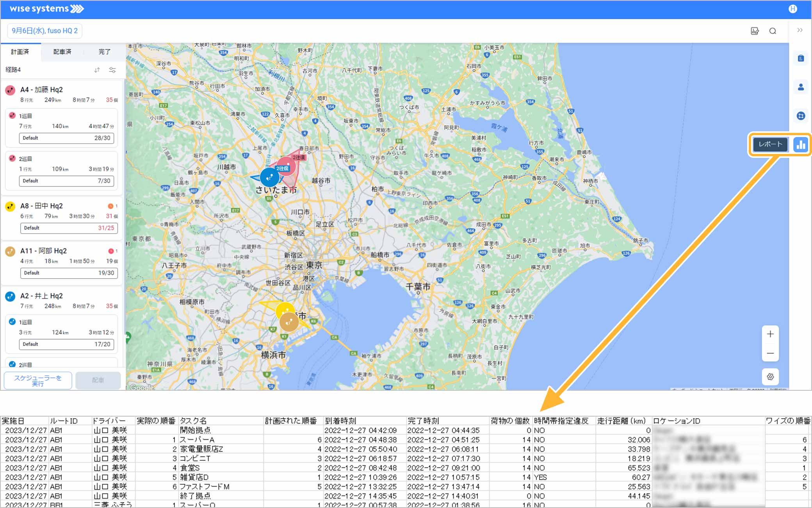Switch to the 完了 tab

click(104, 52)
